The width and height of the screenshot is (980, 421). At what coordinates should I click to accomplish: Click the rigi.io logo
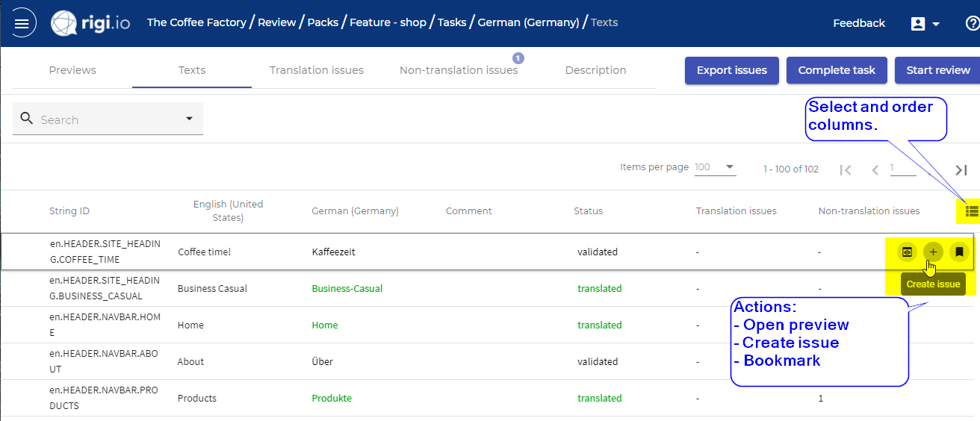click(90, 23)
